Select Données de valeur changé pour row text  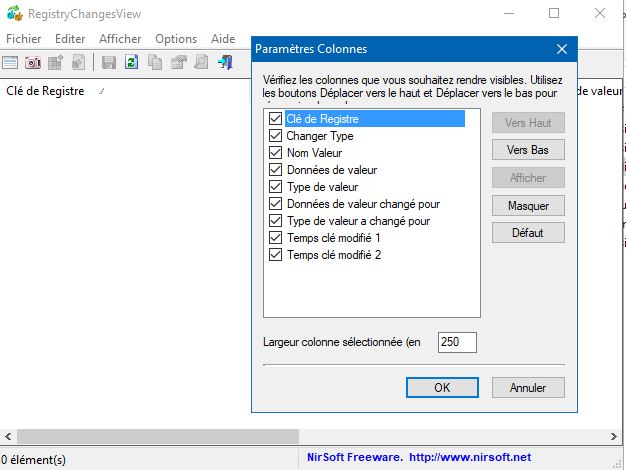tap(363, 204)
